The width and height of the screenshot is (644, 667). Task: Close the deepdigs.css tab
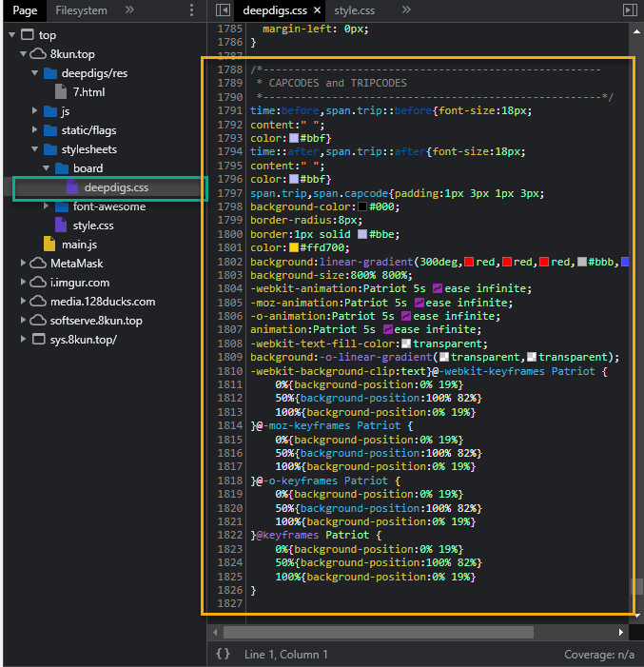tap(317, 10)
